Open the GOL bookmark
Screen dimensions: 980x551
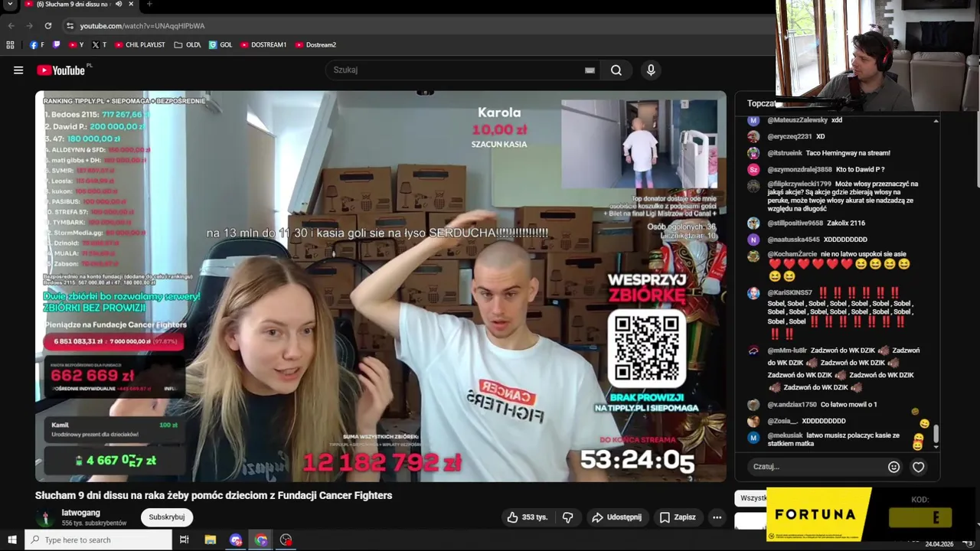220,45
